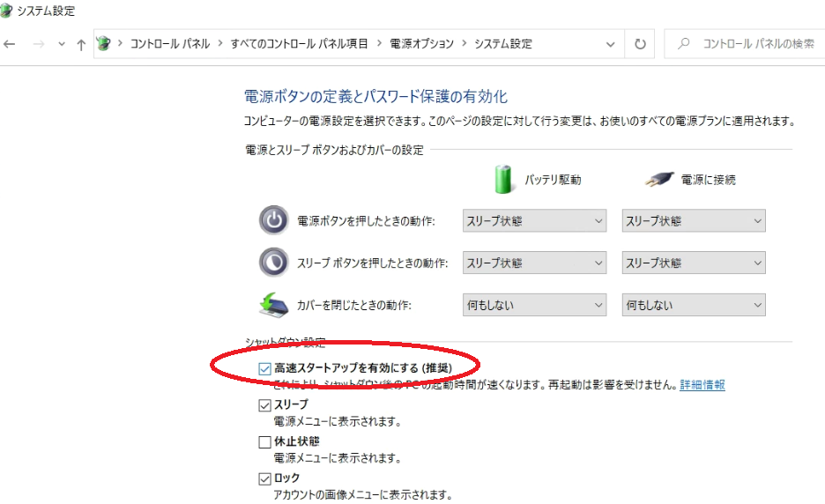
Task: Click the sleep button moon icon
Action: click(x=273, y=262)
